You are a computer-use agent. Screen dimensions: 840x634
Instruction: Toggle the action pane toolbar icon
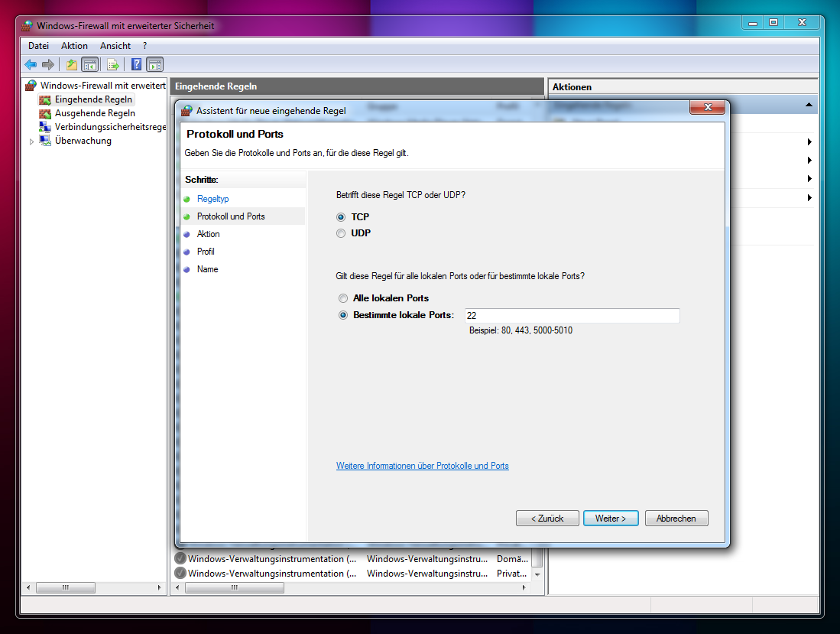(154, 65)
